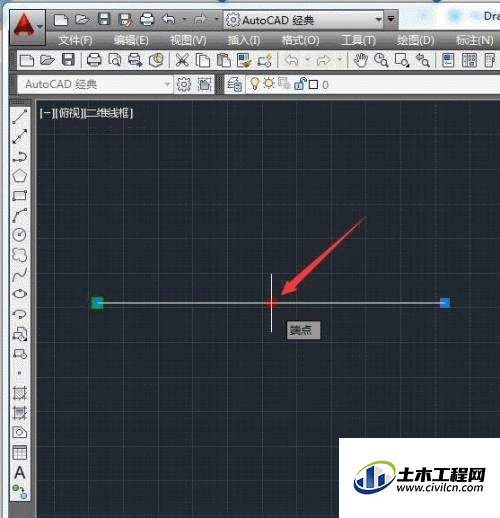This screenshot has height=518, width=500.
Task: Open the Layer Properties Manager
Action: [234, 84]
